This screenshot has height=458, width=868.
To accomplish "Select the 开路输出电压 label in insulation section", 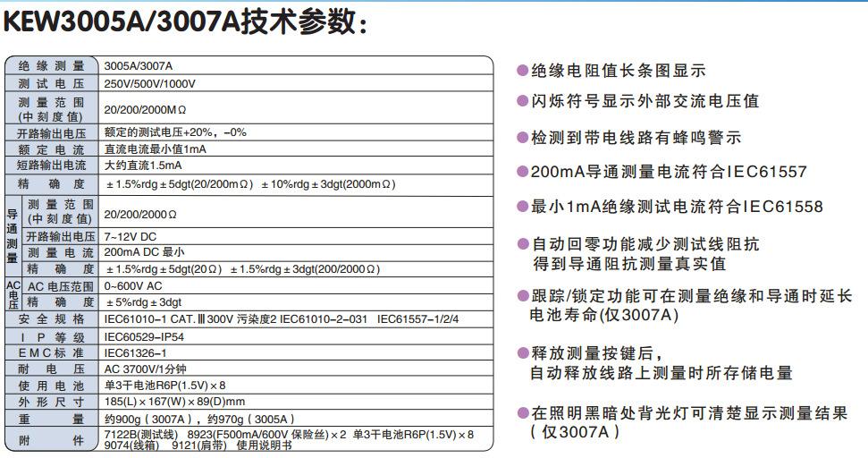I will (x=52, y=132).
